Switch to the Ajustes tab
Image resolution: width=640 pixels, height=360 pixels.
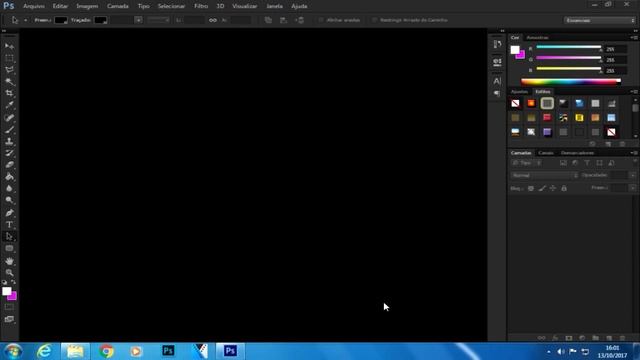click(519, 91)
